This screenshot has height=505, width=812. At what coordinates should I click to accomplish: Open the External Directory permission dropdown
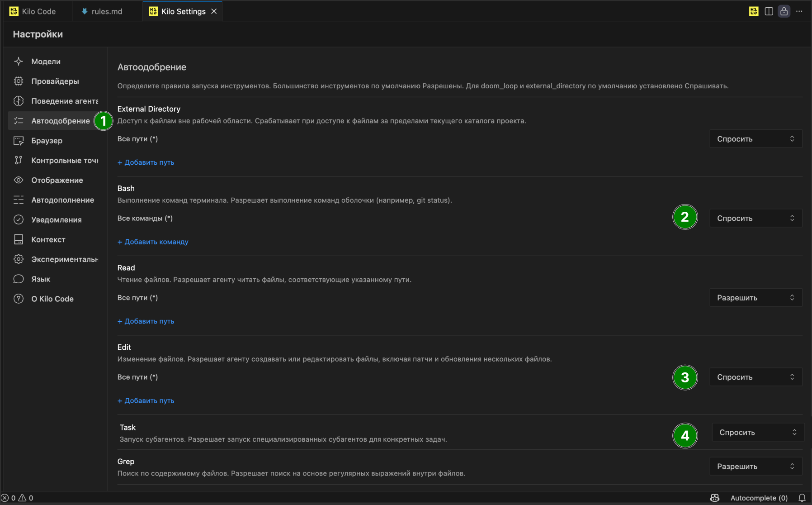755,139
